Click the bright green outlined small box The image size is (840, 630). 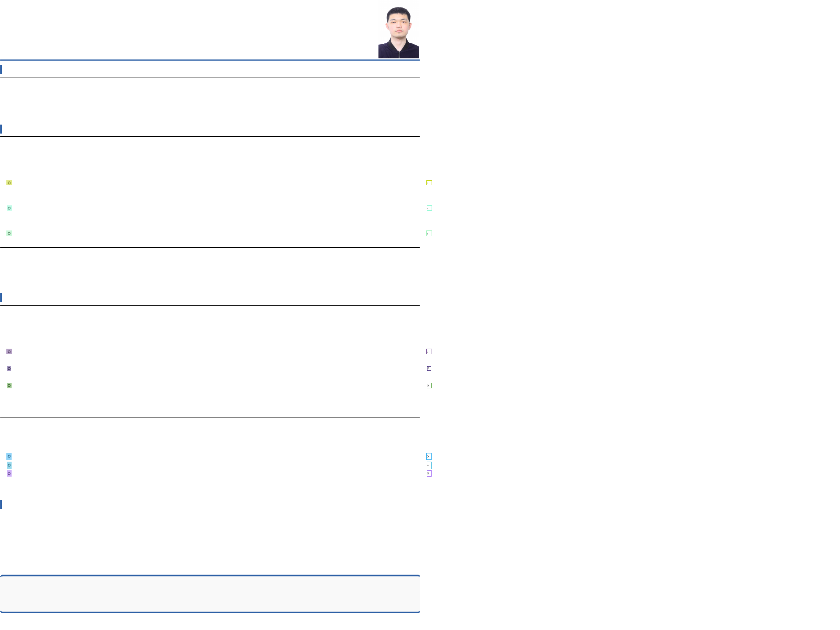coord(429,385)
